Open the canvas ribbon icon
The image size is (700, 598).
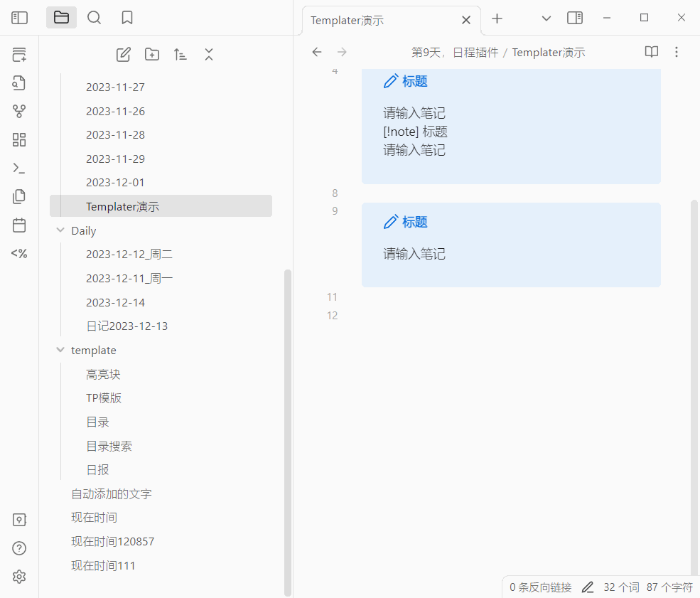19,139
